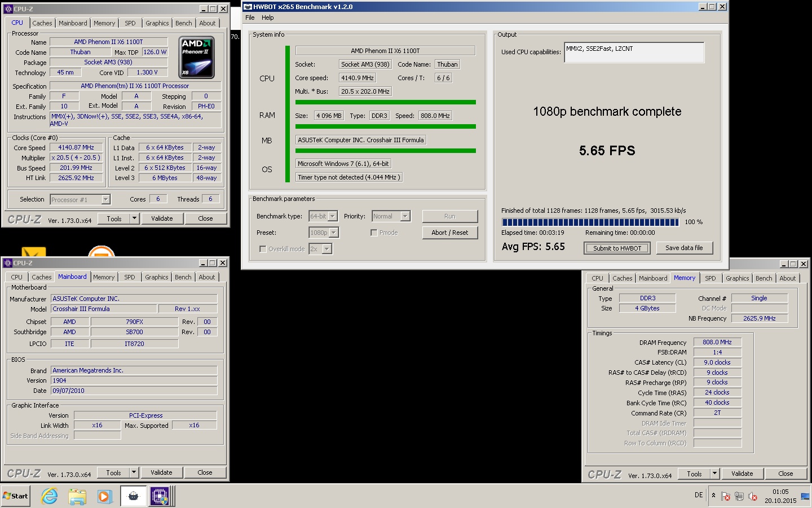Screen dimensions: 812x508
Task: Click the disabled Run button
Action: [450, 216]
